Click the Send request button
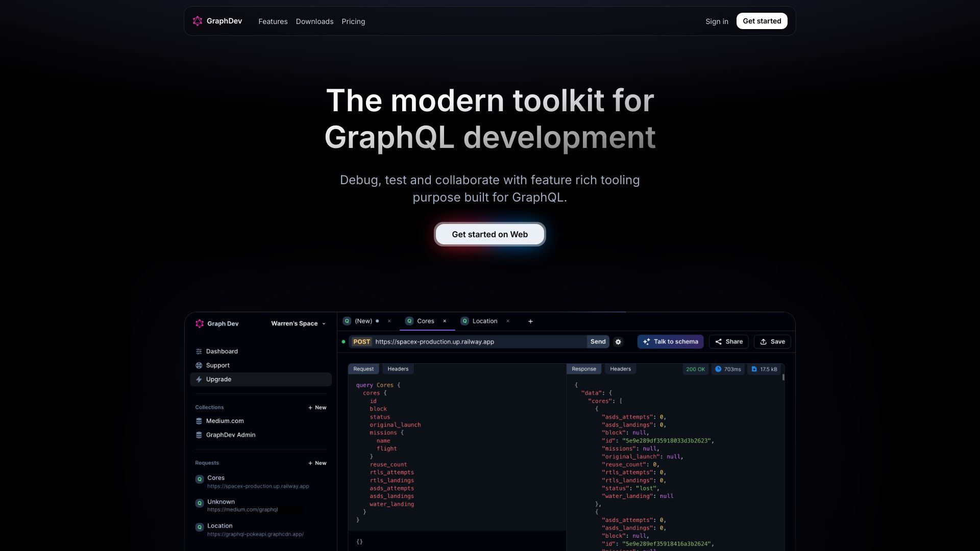980x551 pixels. tap(598, 341)
